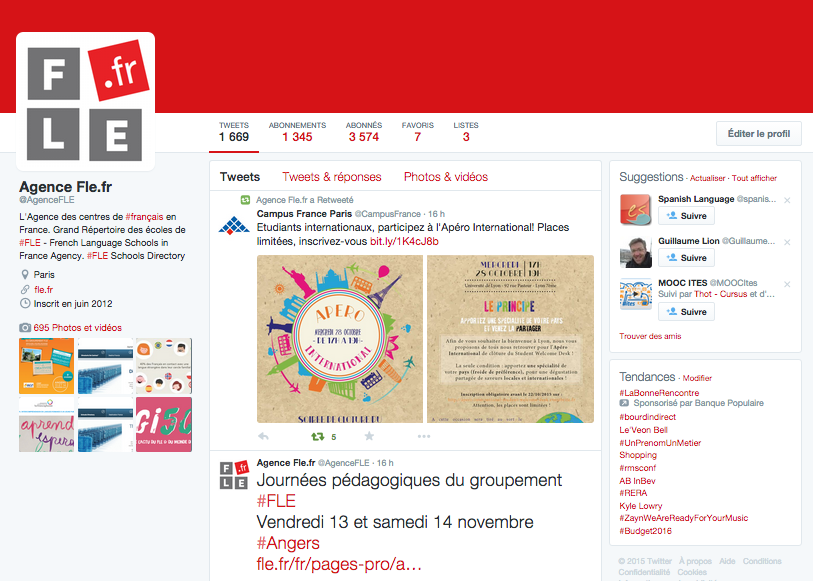This screenshot has height=581, width=813.
Task: Switch to the Photos & vidéos tab
Action: [x=446, y=177]
